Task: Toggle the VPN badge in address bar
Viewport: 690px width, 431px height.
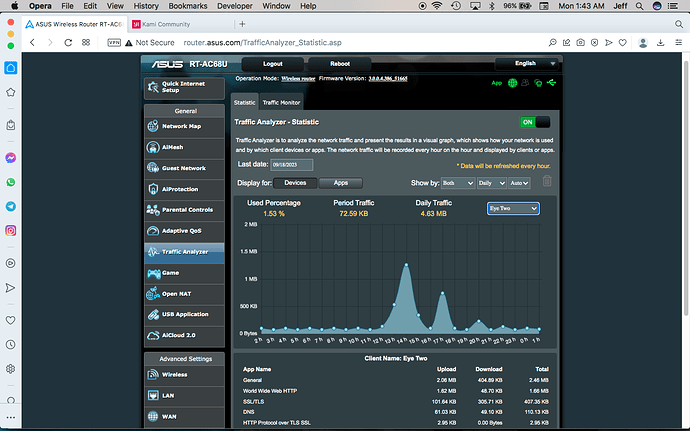Action: pos(114,43)
